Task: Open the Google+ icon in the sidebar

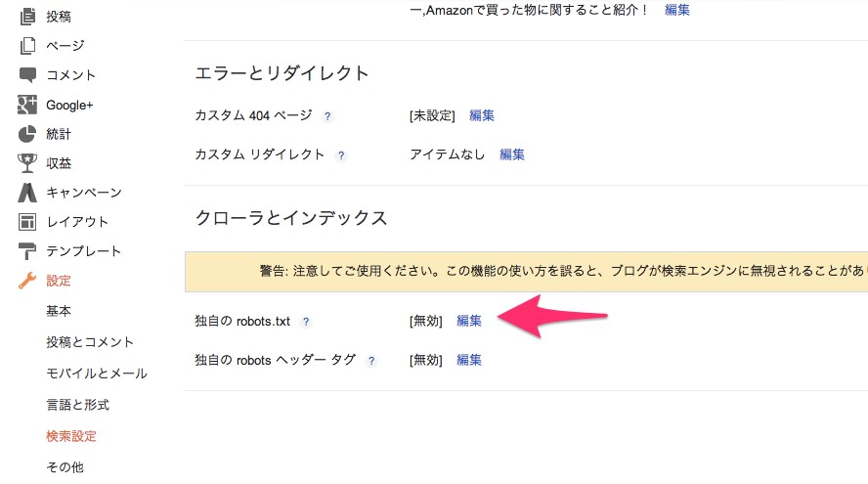Action: (x=27, y=104)
